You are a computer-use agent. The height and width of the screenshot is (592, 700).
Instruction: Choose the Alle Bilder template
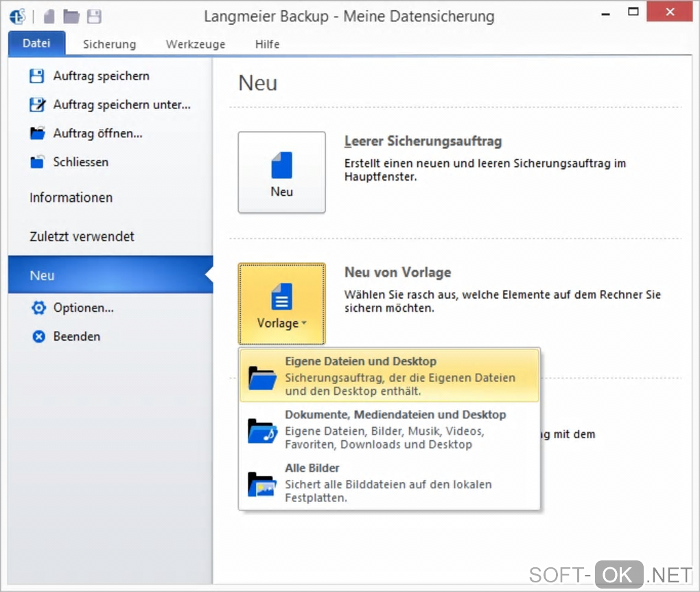(x=389, y=483)
